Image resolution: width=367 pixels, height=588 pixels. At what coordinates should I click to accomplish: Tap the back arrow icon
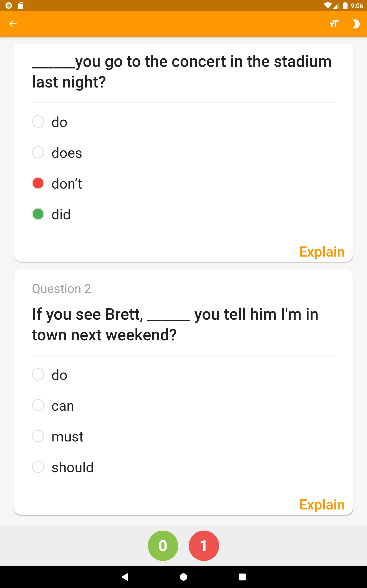(13, 24)
